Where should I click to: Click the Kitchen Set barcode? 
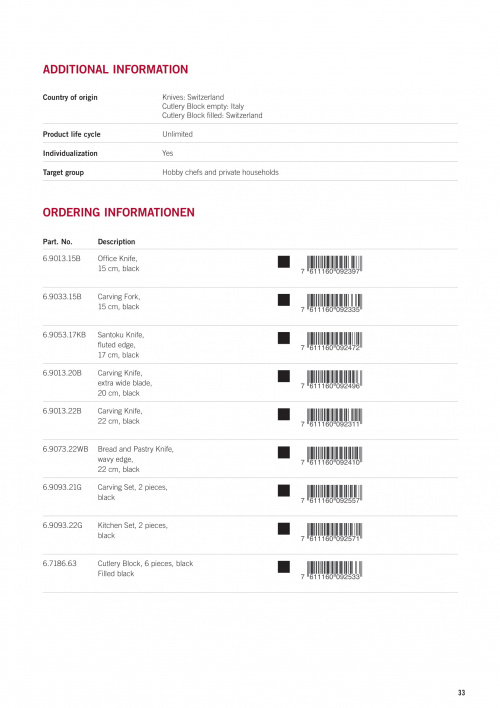coord(332,532)
